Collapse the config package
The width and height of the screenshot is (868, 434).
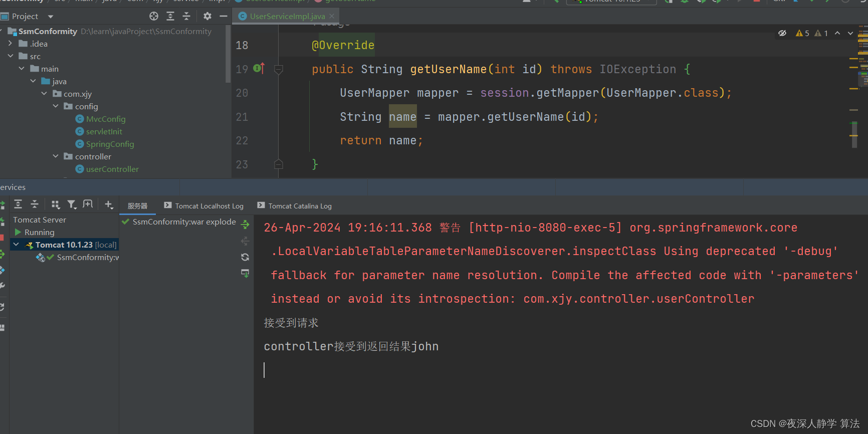[x=56, y=106]
